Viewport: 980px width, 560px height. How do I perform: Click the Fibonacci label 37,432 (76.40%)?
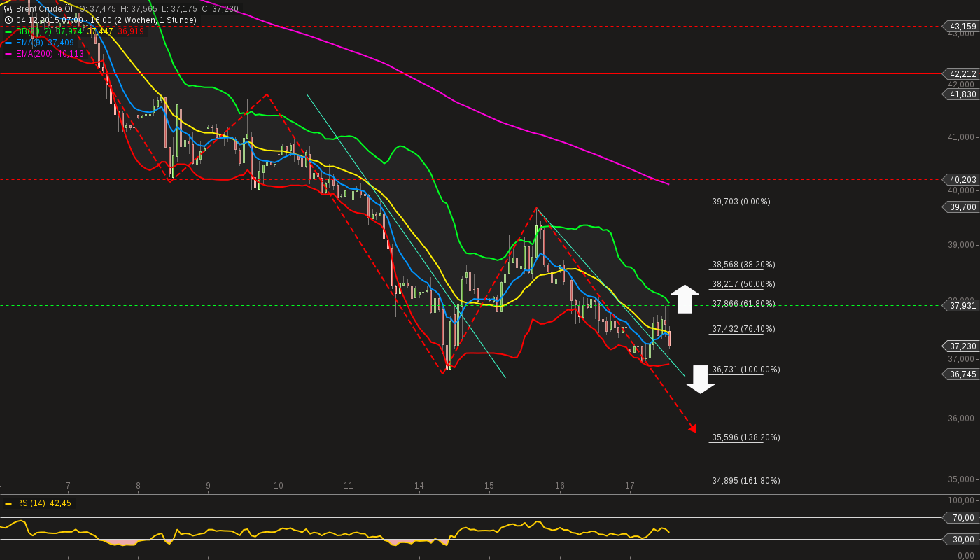pyautogui.click(x=743, y=329)
